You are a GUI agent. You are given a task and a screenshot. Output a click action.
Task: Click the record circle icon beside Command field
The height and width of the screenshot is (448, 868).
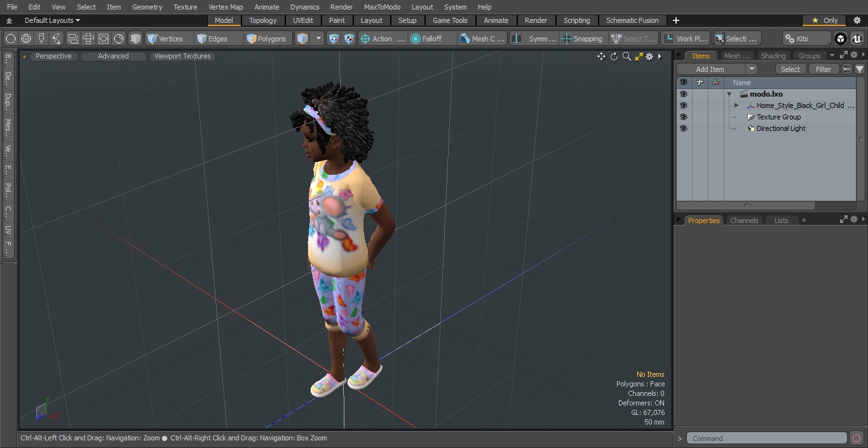coord(857,438)
